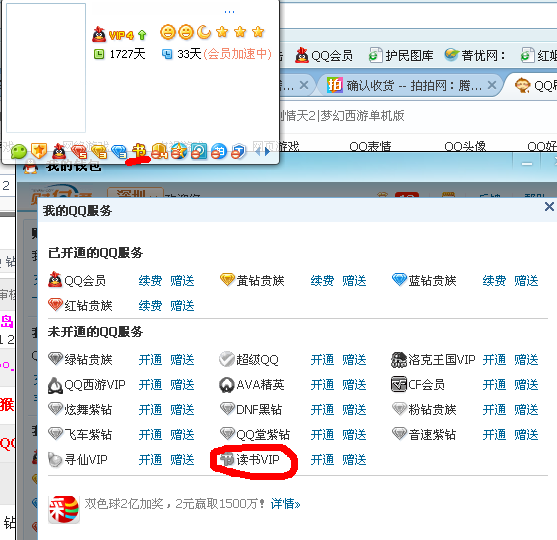
Task: Open the QQ表情 menu item
Action: click(370, 146)
